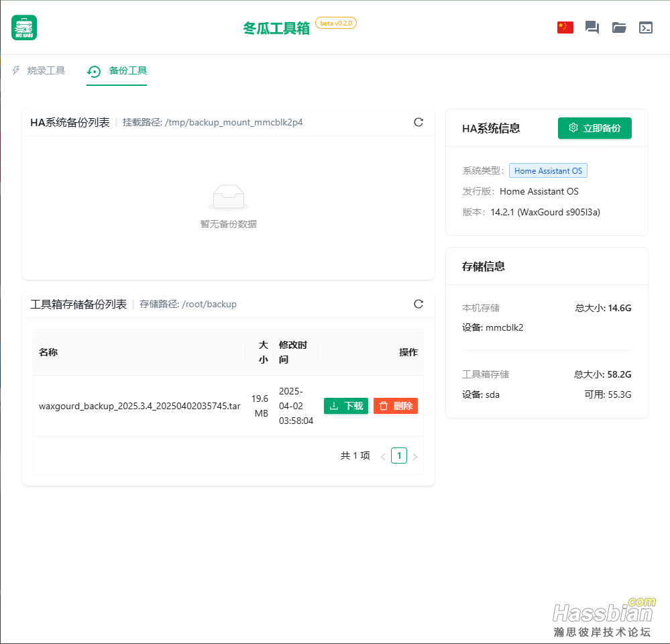Click the 暂无备份数据 empty message

229,224
